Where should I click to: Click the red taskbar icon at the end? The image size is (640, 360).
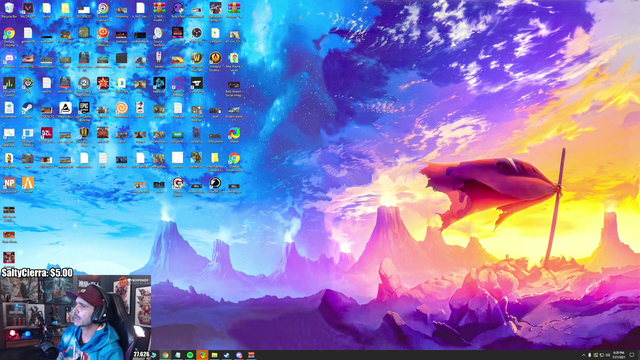pos(251,355)
